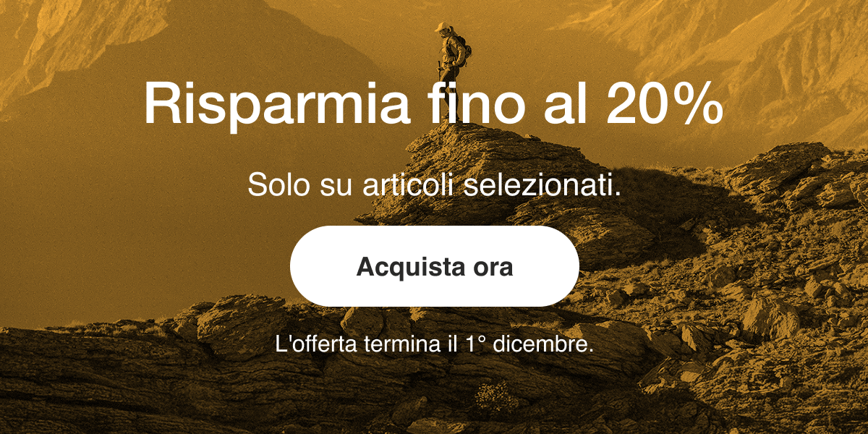Click the L'offerta termina il 1° dicembre notice

(x=434, y=344)
